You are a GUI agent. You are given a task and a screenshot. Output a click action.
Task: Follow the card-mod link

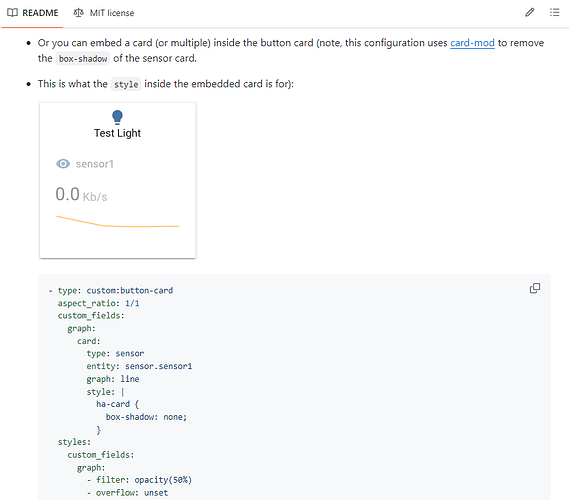pyautogui.click(x=472, y=43)
